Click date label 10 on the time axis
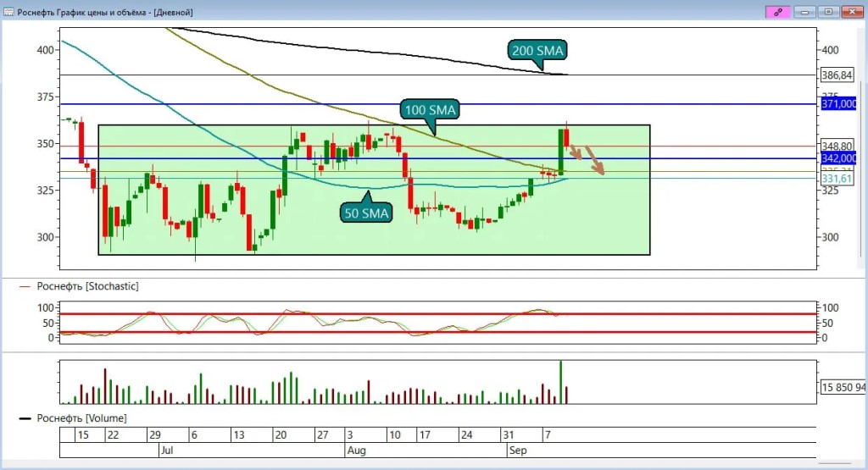Image resolution: width=868 pixels, height=470 pixels. 394,434
